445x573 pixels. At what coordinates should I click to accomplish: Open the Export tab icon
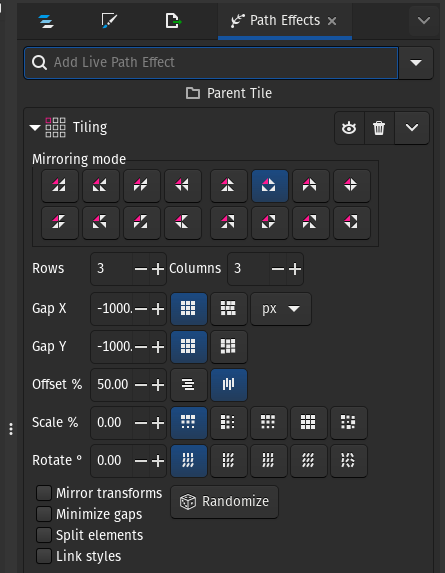(x=173, y=21)
